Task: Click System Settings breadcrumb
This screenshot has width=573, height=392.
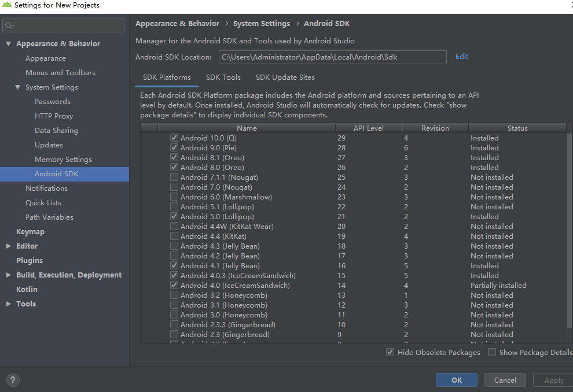Action: [x=261, y=24]
